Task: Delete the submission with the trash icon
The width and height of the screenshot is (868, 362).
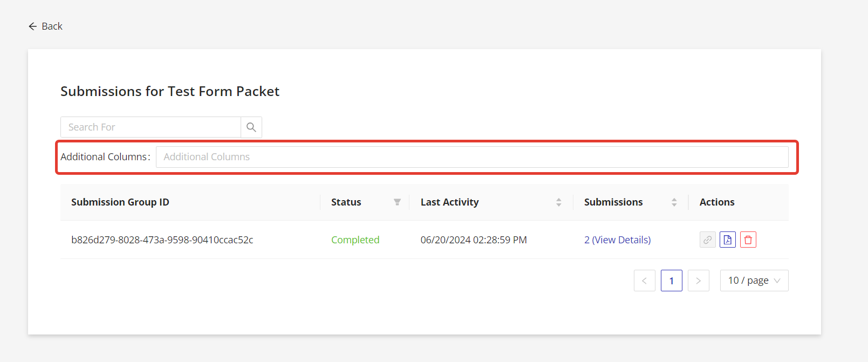Action: coord(748,240)
